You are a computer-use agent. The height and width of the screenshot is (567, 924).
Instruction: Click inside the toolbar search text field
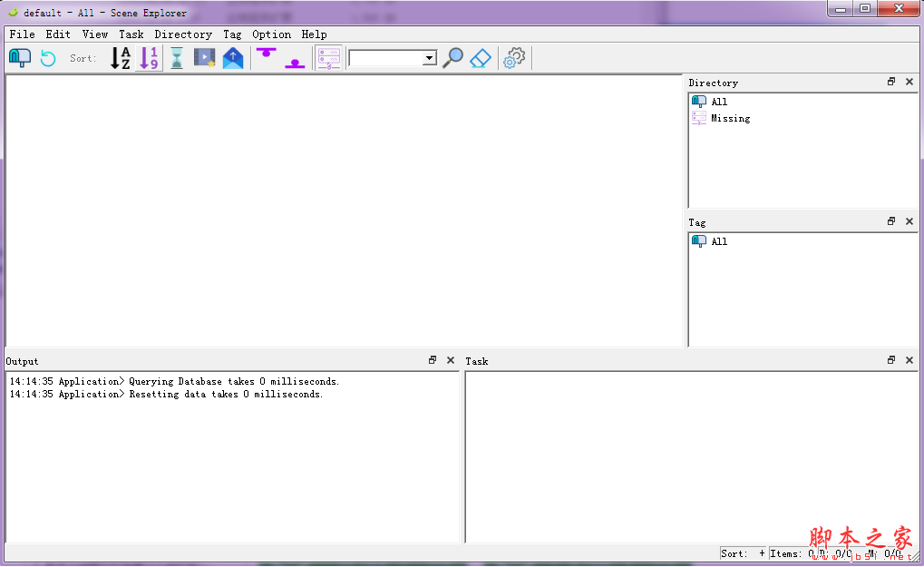pos(384,58)
